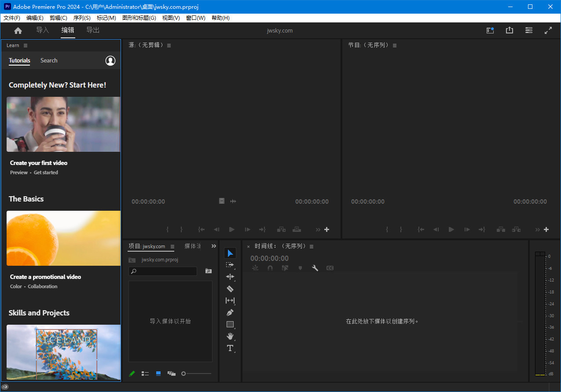Open the Search tab in Learn panel
The height and width of the screenshot is (392, 561).
(x=49, y=61)
